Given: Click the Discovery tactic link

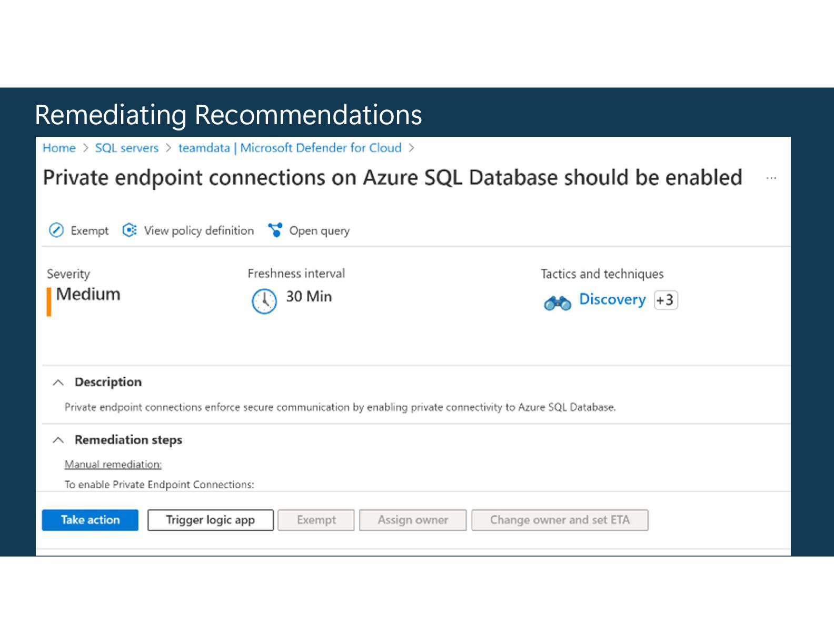Looking at the screenshot, I should tap(612, 299).
